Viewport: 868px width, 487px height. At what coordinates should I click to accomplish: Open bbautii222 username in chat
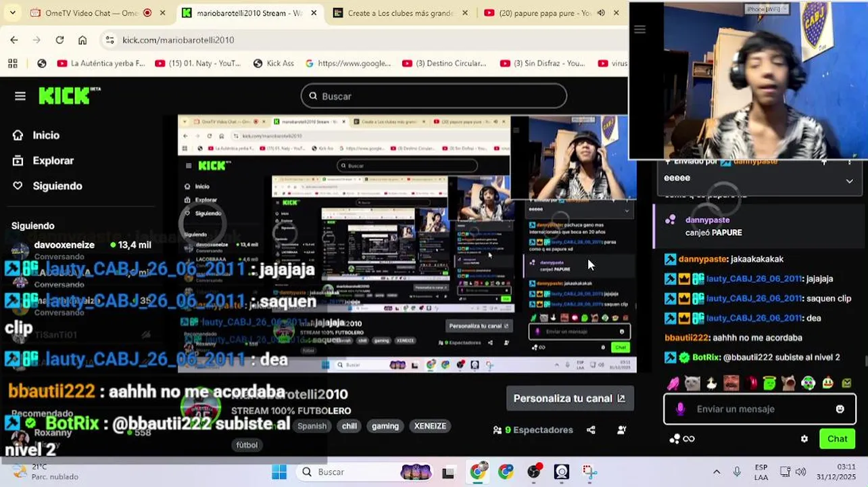[687, 338]
